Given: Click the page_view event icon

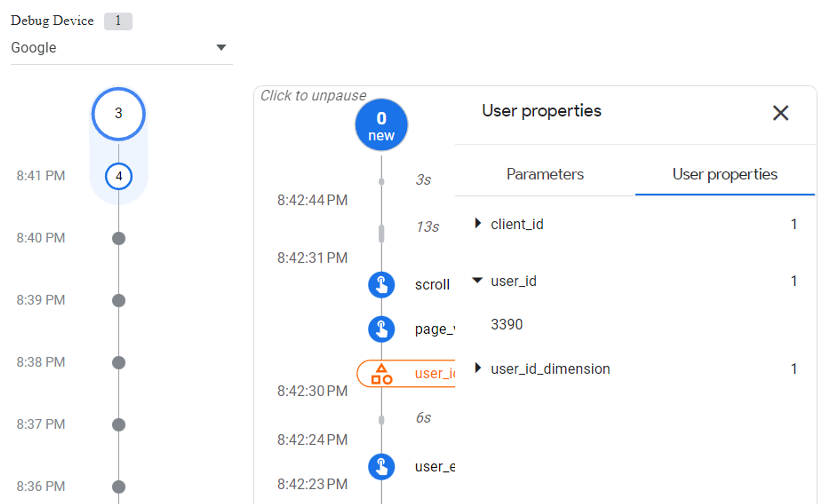Looking at the screenshot, I should click(381, 329).
